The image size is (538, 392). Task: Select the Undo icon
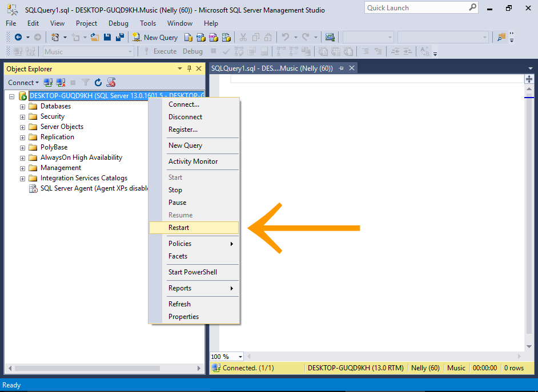click(284, 37)
